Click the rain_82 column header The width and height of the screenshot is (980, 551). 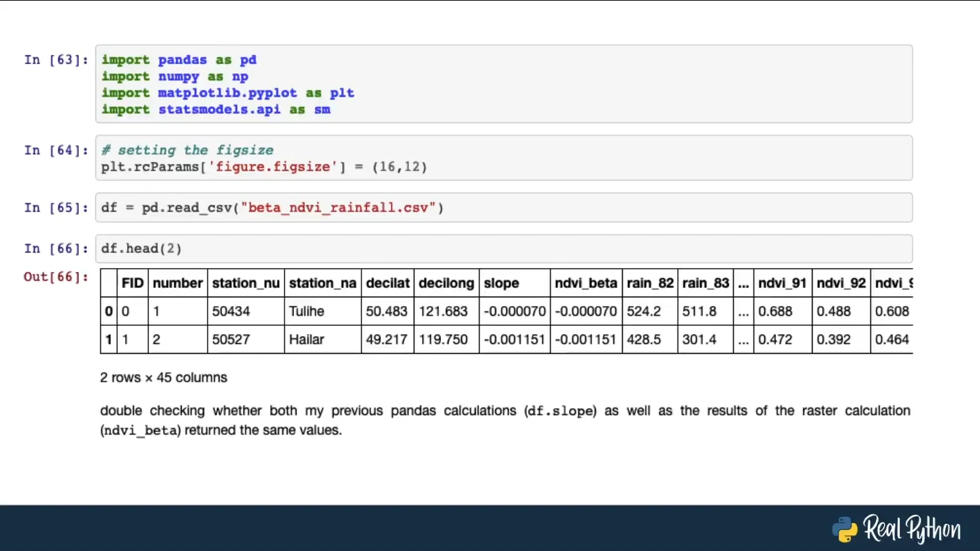point(650,284)
